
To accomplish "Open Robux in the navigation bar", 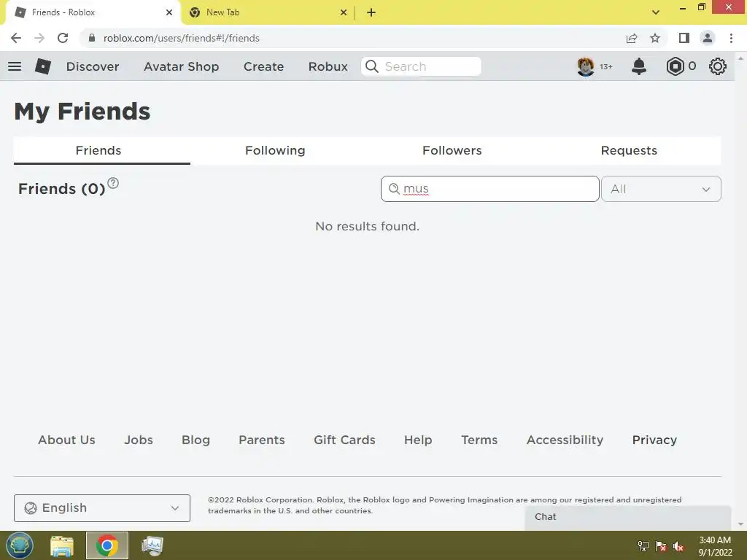I will coord(328,66).
